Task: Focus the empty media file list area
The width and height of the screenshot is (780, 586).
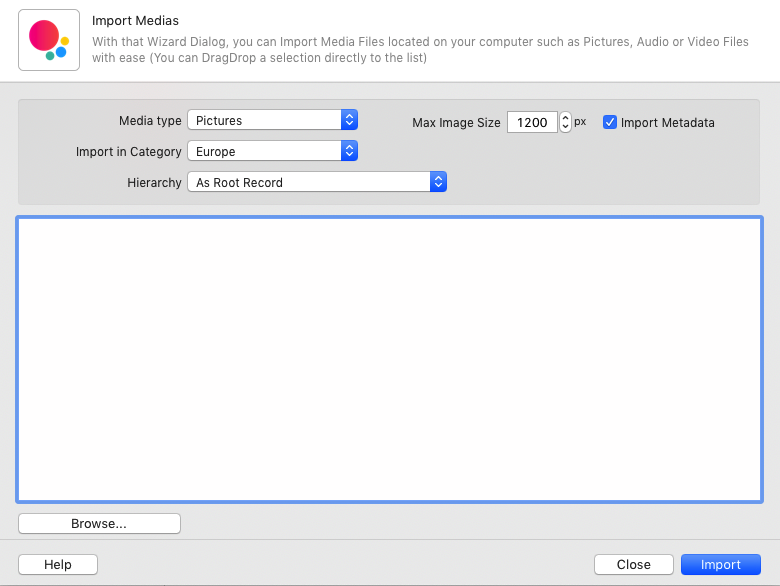Action: point(390,358)
